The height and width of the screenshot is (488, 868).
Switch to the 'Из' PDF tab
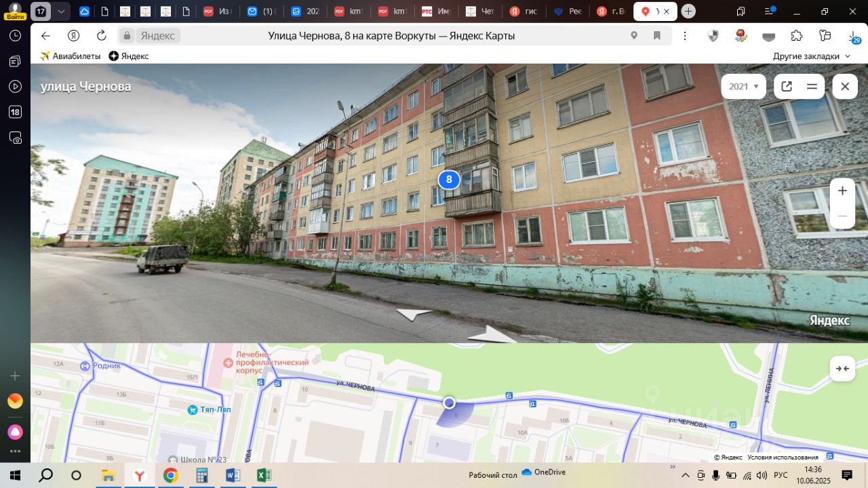(218, 12)
